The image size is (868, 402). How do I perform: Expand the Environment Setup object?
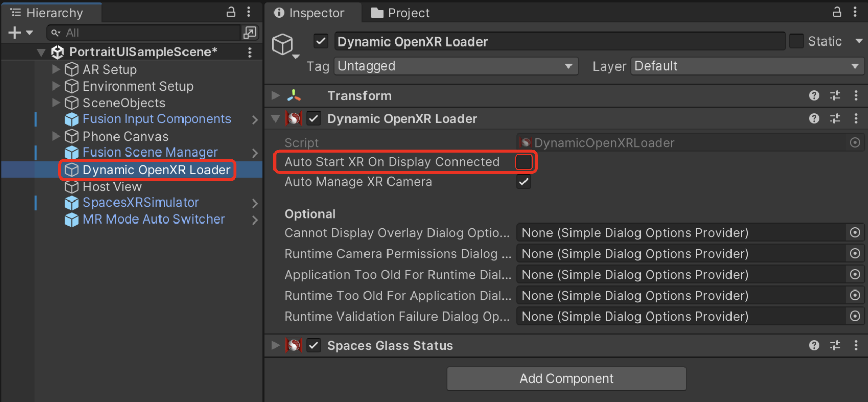tap(56, 86)
